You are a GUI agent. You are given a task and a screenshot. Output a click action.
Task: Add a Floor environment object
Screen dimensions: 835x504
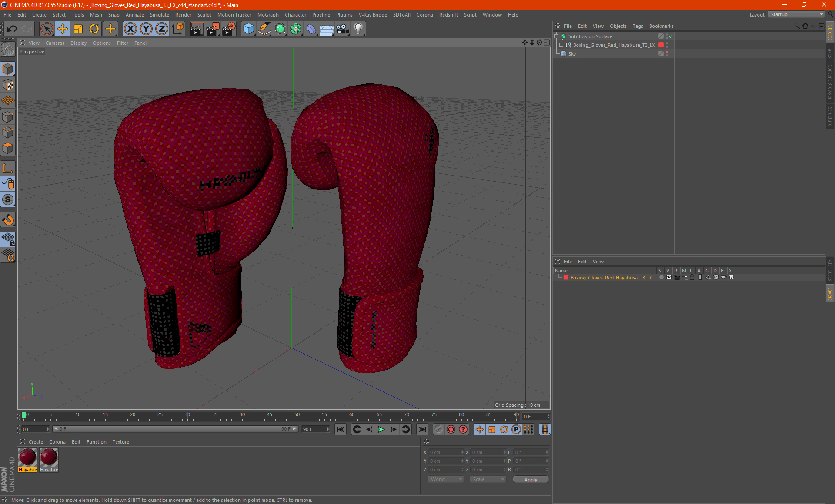[x=327, y=29]
